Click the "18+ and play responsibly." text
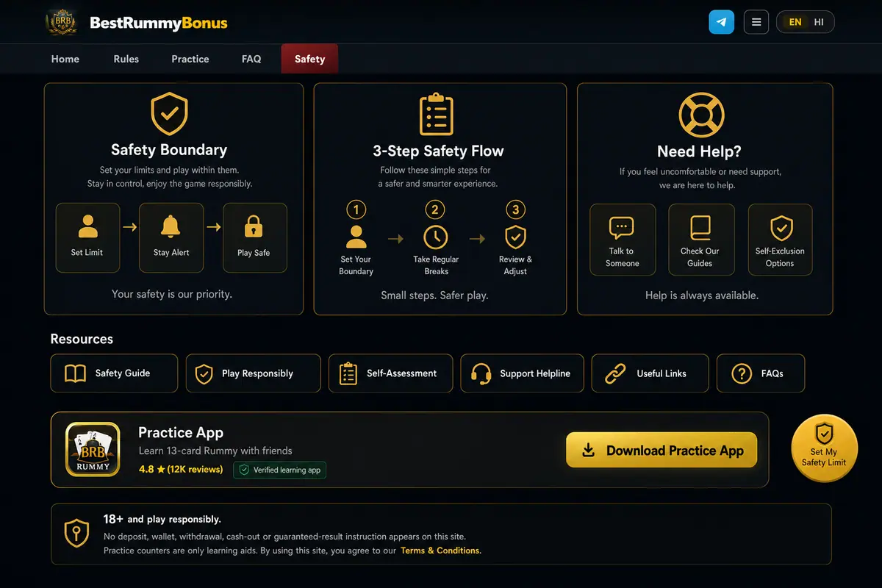This screenshot has width=882, height=588. click(x=162, y=519)
